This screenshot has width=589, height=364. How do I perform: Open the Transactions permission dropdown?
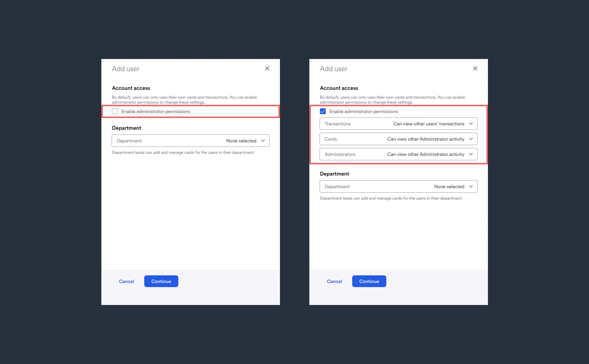pyautogui.click(x=398, y=124)
